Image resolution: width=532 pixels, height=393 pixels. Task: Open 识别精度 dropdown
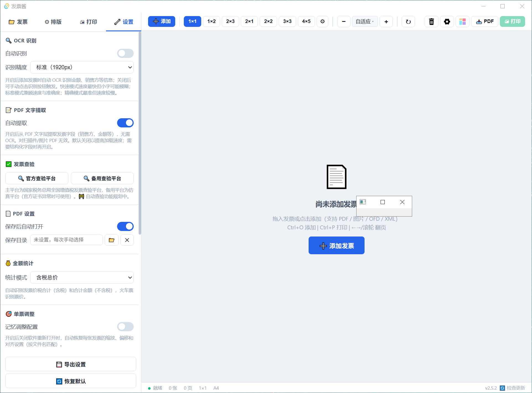coord(82,67)
